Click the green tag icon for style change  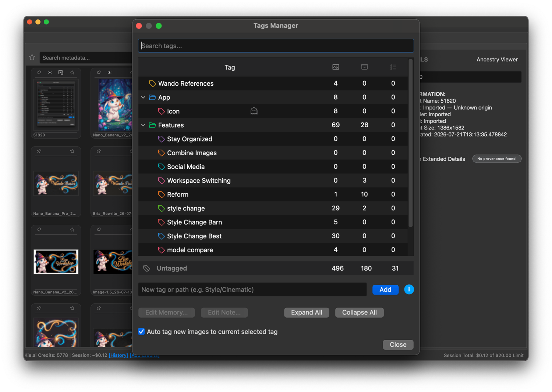(x=161, y=209)
